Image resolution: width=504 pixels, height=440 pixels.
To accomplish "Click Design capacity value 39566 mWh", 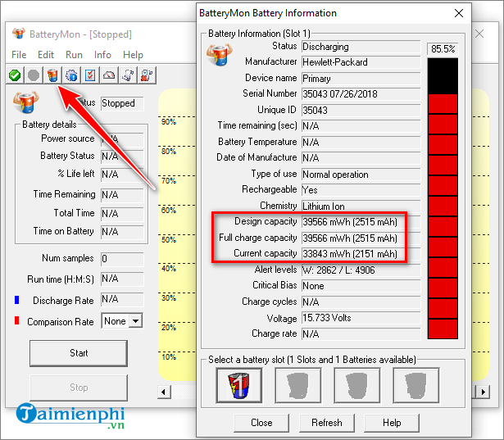I will [361, 222].
